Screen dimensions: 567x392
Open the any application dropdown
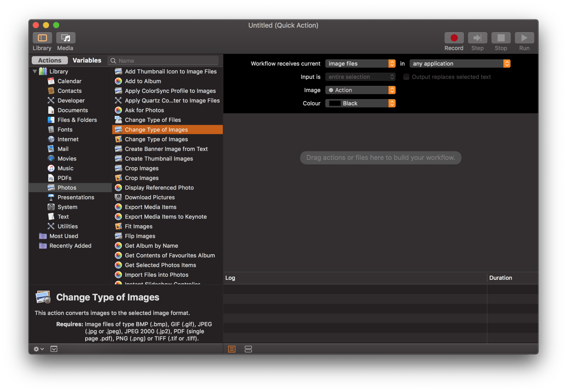[459, 64]
